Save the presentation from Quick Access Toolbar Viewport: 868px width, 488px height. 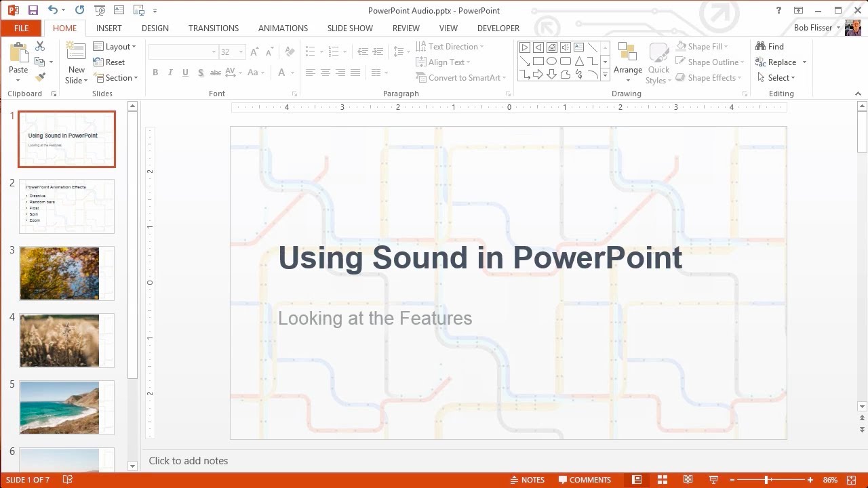pyautogui.click(x=33, y=10)
